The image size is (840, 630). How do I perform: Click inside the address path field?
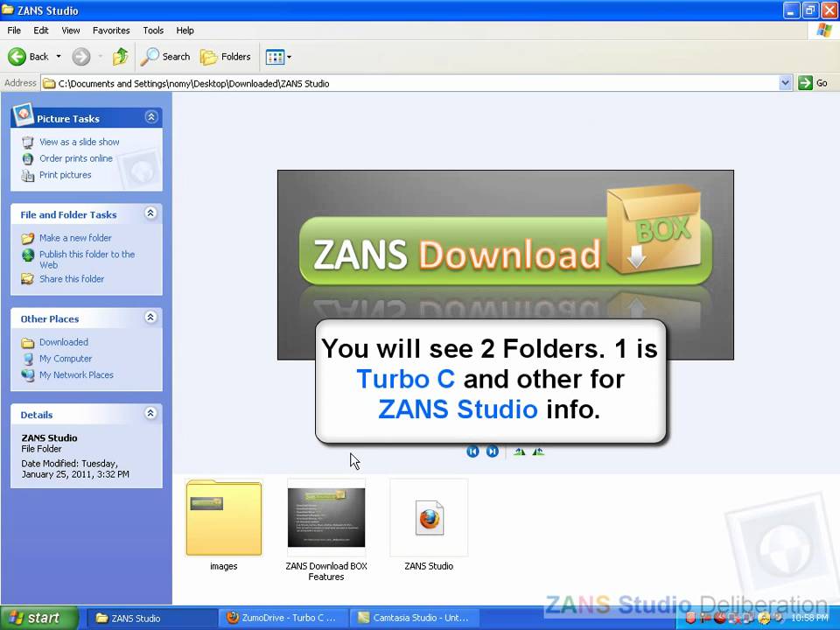click(409, 83)
